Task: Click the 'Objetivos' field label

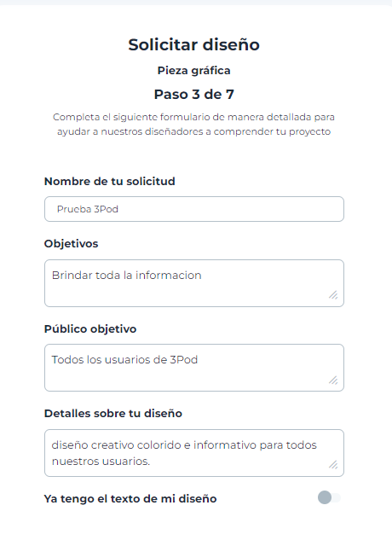Action: point(71,244)
